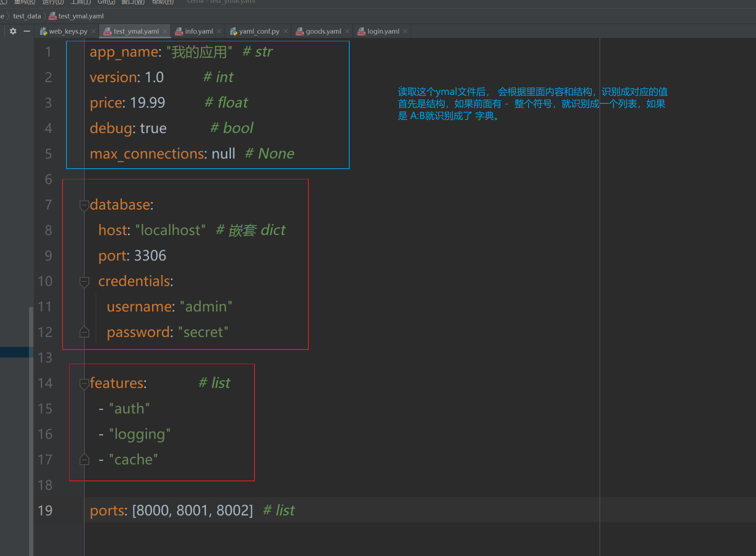The width and height of the screenshot is (756, 556).
Task: Switch to login.yaml tab
Action: [383, 31]
